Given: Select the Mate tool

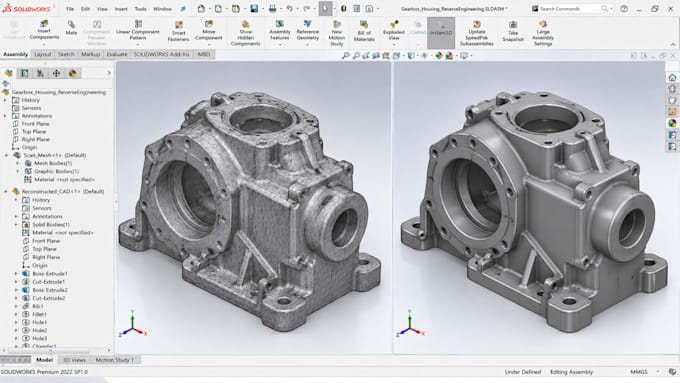Looking at the screenshot, I should click(x=71, y=27).
